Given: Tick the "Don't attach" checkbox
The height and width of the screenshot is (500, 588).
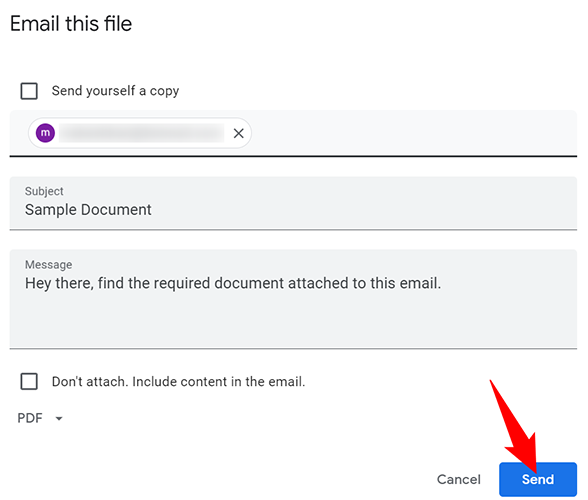Looking at the screenshot, I should [x=29, y=381].
